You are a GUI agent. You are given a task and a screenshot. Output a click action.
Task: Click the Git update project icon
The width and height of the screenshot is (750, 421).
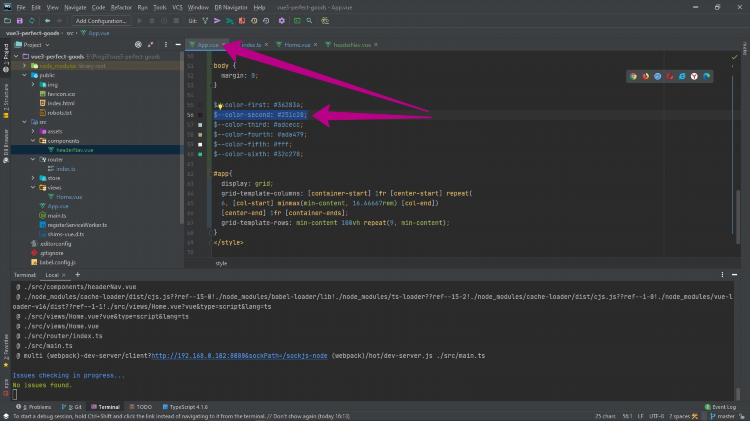pyautogui.click(x=205, y=21)
